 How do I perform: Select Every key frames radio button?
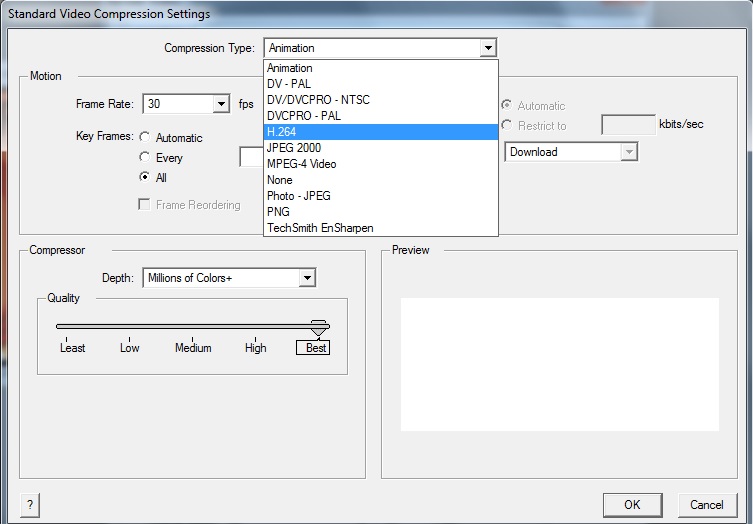click(x=145, y=157)
